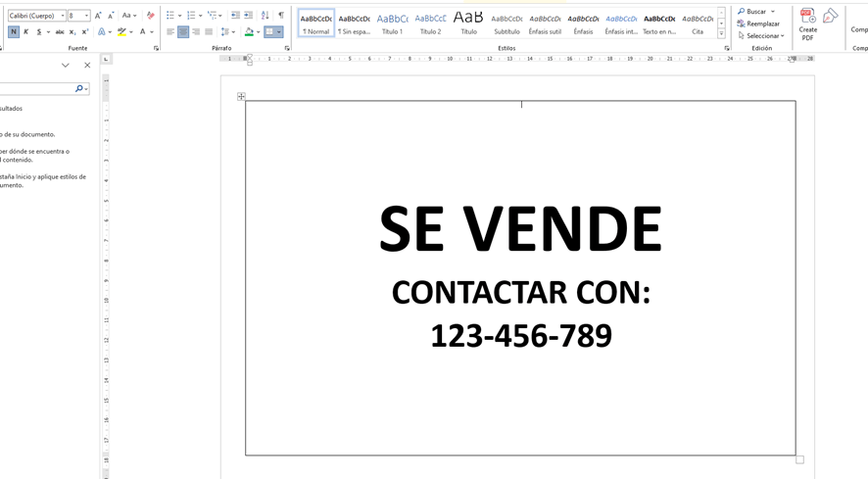Decrease font size with the A-down icon
The height and width of the screenshot is (479, 868).
coord(110,16)
